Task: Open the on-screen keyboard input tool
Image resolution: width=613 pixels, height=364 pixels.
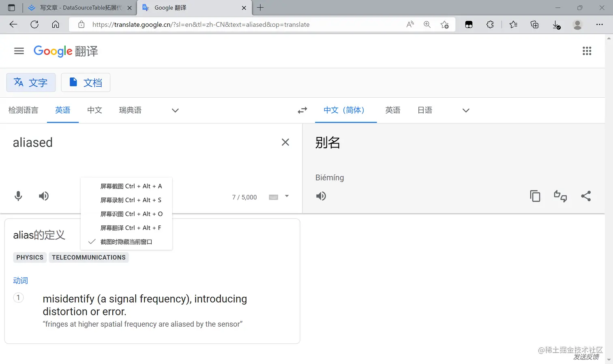Action: tap(274, 197)
